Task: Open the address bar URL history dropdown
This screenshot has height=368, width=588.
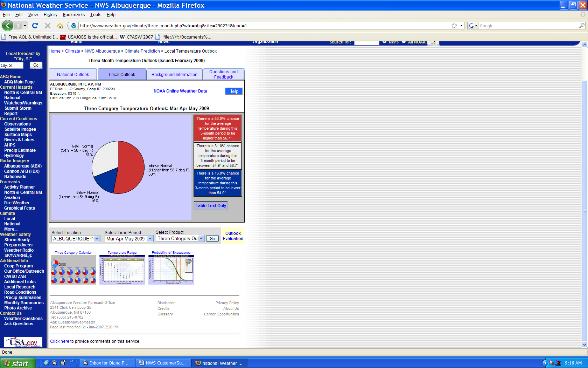Action: 461,26
